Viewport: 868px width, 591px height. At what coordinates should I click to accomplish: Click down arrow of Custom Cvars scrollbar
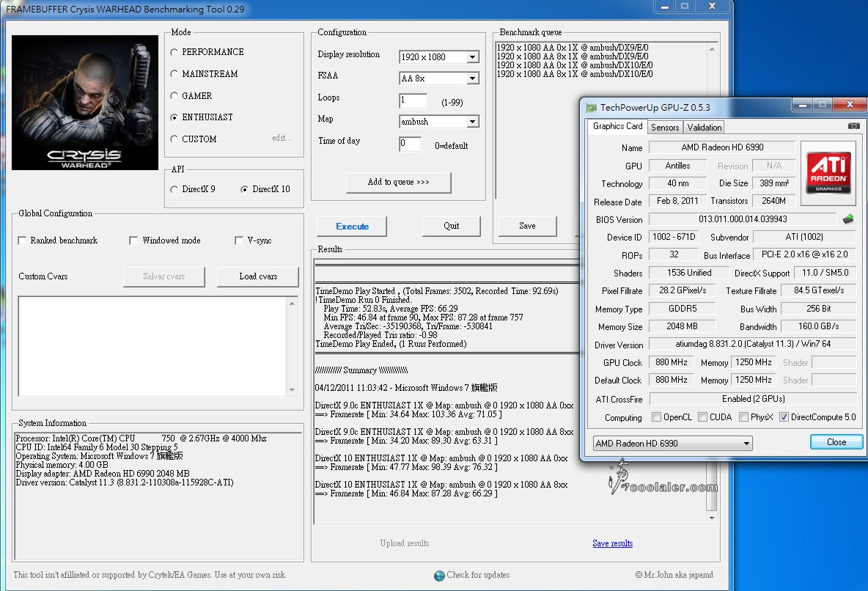tap(292, 390)
